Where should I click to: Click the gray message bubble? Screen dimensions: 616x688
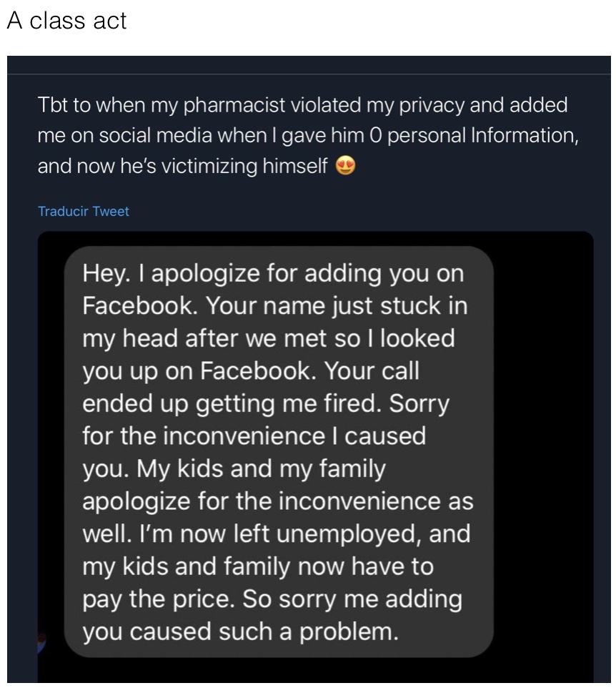[279, 451]
